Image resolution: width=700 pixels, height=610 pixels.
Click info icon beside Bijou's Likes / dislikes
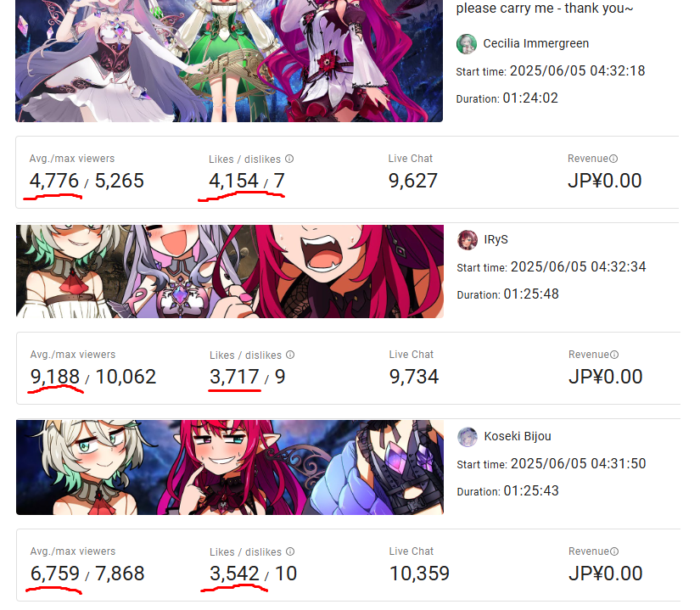click(290, 551)
